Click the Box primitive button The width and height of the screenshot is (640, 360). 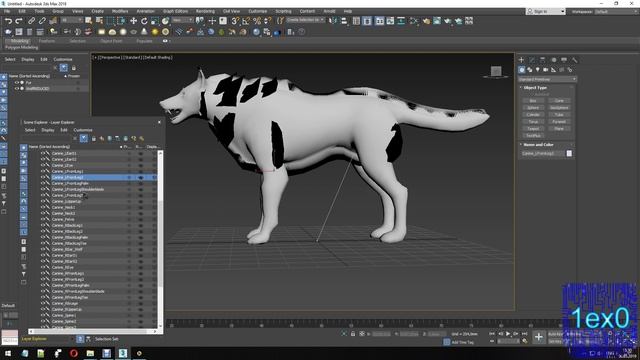click(x=533, y=101)
